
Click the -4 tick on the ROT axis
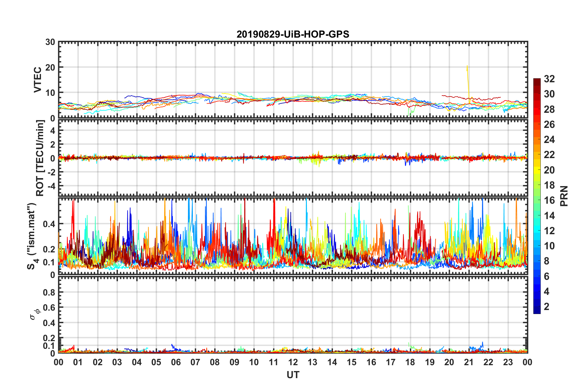click(51, 186)
